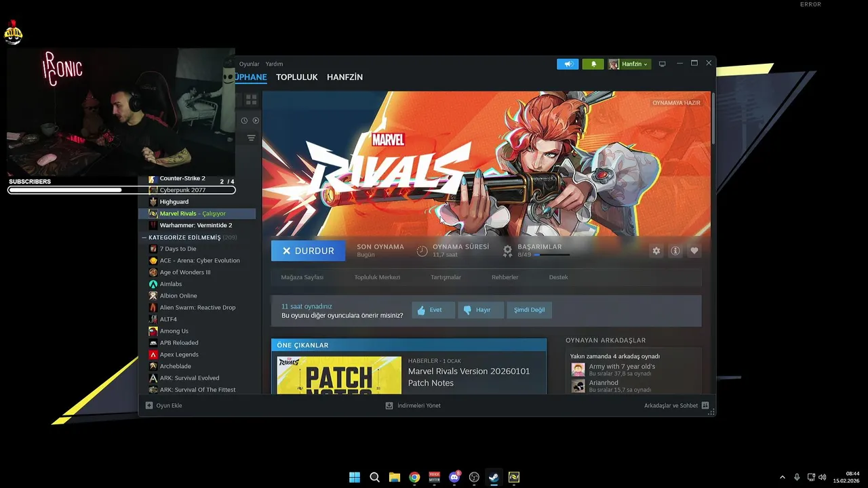Recommend the game with Evet button
868x488 pixels.
433,310
